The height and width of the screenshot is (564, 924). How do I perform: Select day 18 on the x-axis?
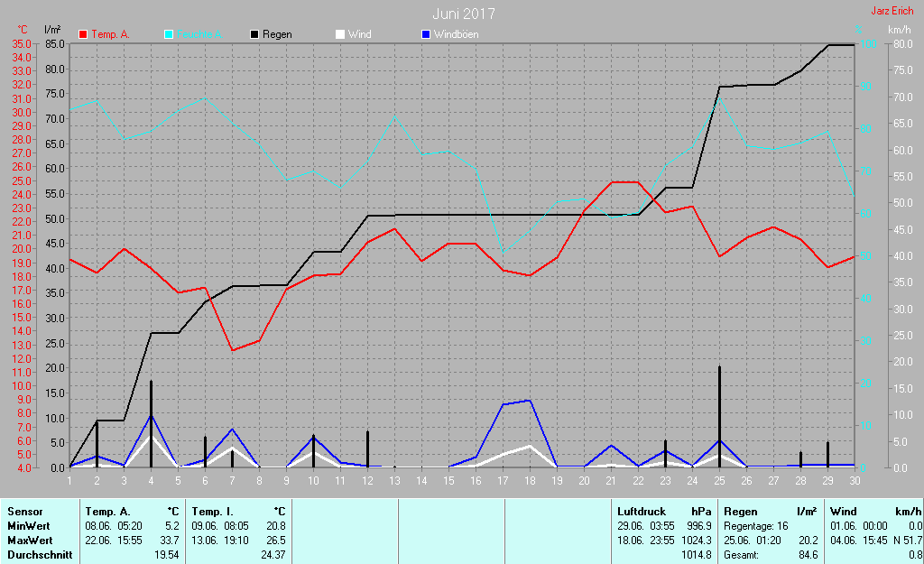pyautogui.click(x=530, y=479)
